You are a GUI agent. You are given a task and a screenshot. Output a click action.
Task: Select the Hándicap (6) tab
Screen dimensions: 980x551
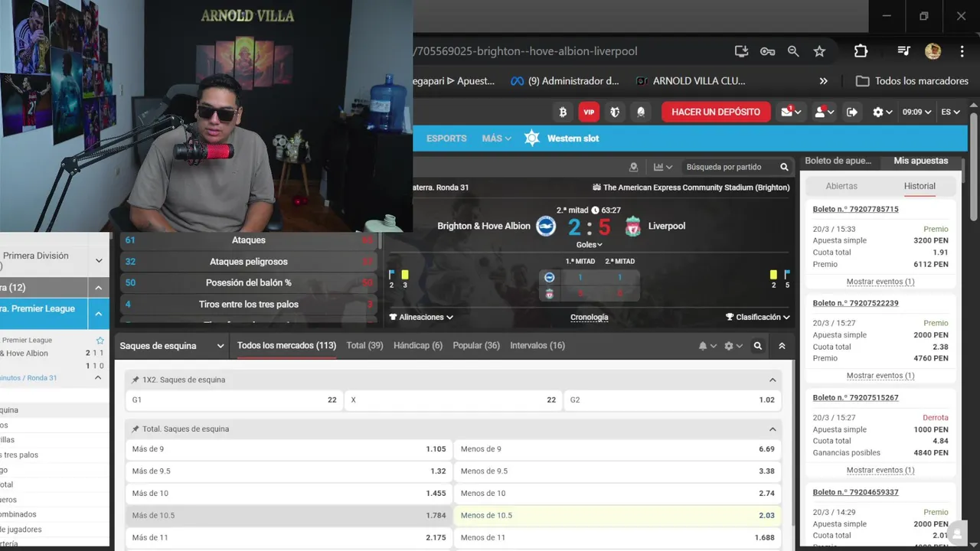[418, 346]
